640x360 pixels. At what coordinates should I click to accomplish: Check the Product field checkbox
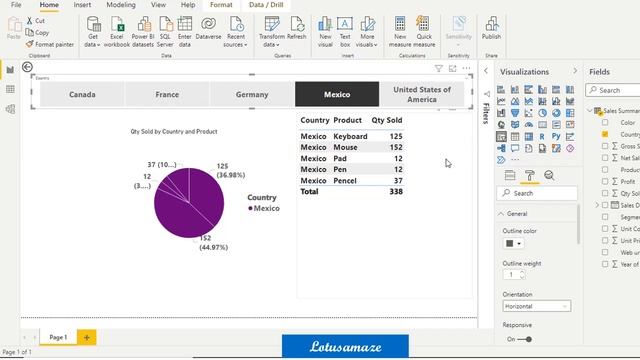605,169
